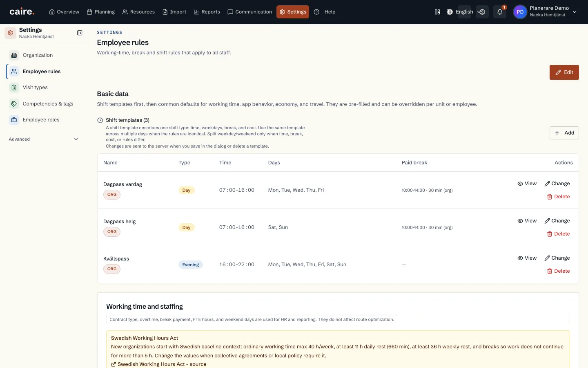Viewport: 588px width, 368px height.
Task: Open the dashboard layout icon in the top bar
Action: (437, 12)
